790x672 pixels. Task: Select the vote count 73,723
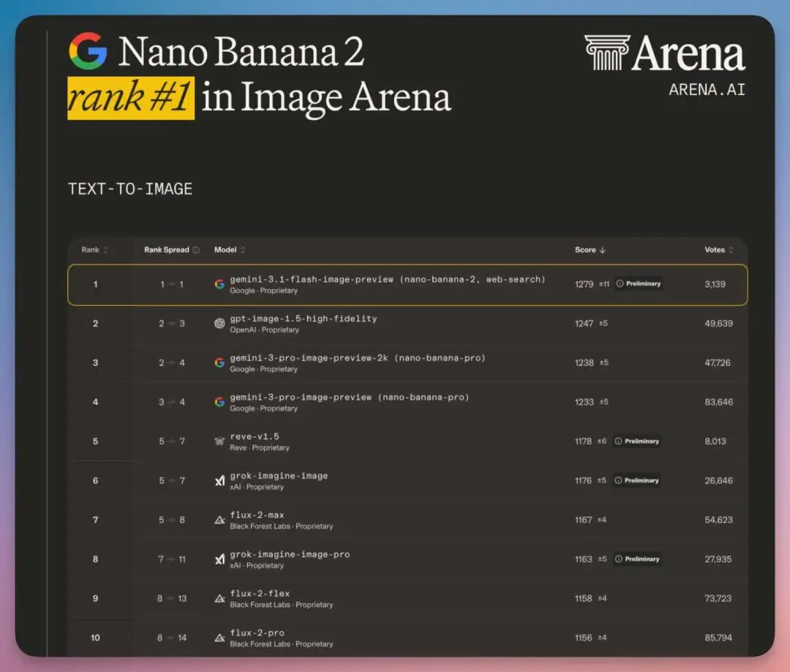click(x=718, y=598)
